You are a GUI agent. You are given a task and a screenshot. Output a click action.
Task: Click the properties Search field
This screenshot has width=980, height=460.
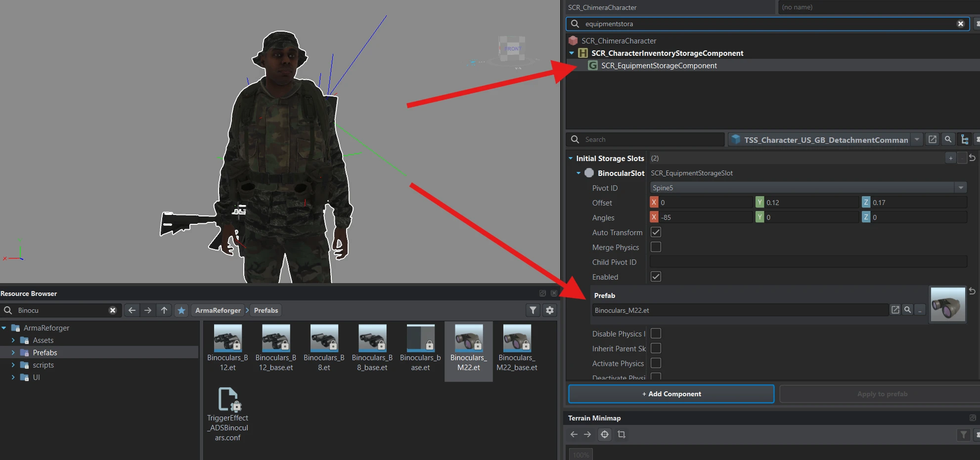(x=645, y=139)
